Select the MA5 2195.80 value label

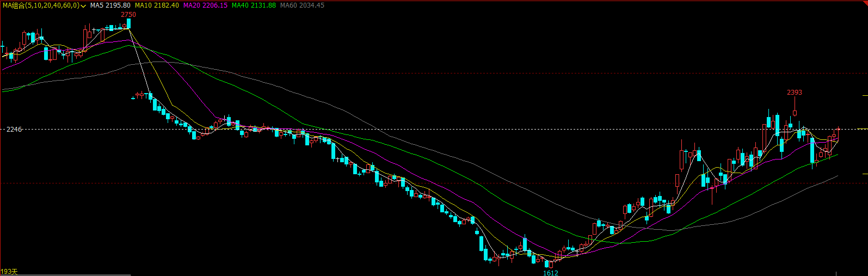(110, 5)
